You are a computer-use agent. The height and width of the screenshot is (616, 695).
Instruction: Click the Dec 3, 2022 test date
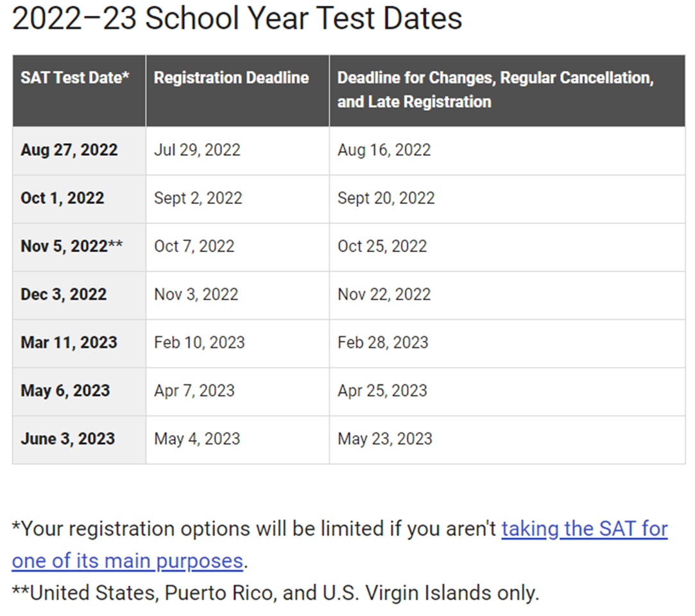click(x=64, y=295)
